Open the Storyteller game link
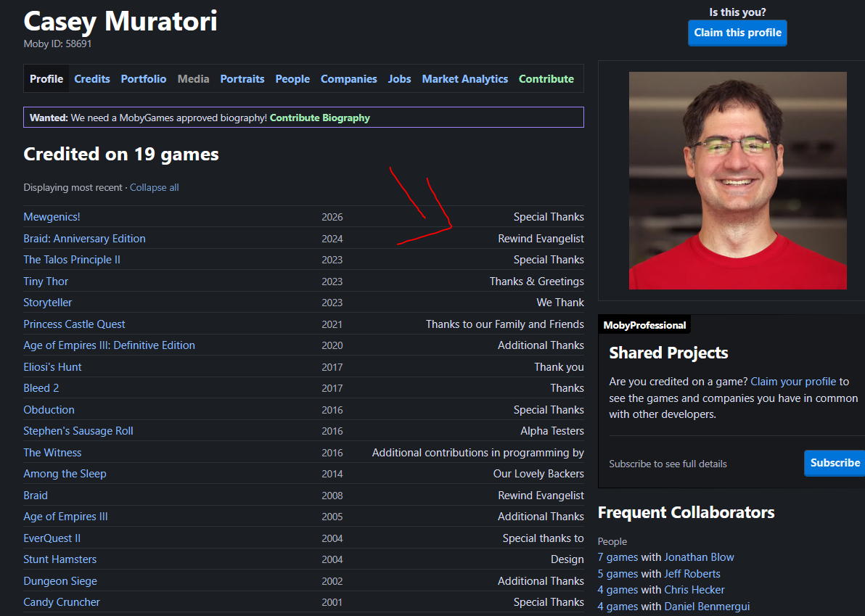 pyautogui.click(x=47, y=303)
